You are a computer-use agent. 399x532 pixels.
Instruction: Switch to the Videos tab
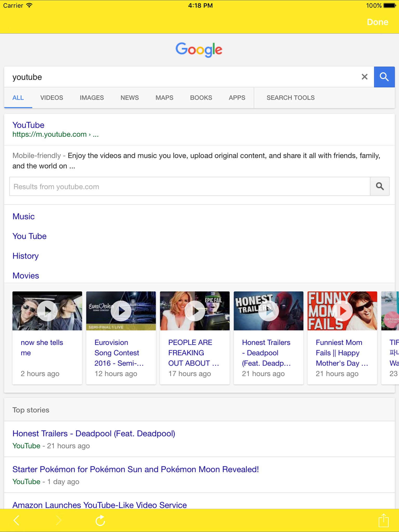[x=51, y=98]
